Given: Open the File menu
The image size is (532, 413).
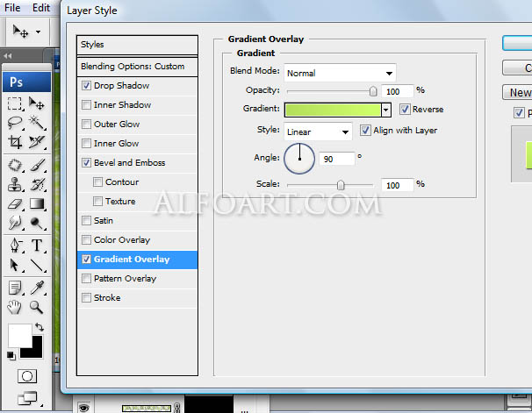Looking at the screenshot, I should pos(12,8).
